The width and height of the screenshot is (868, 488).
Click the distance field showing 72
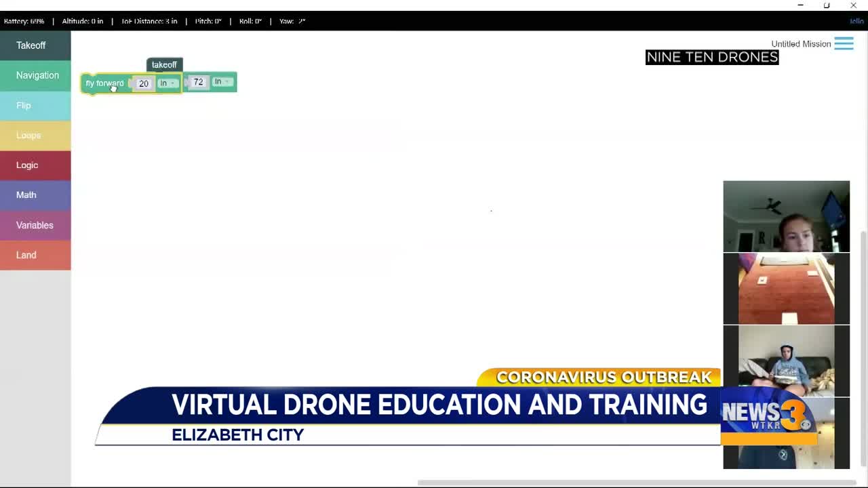[x=198, y=82]
